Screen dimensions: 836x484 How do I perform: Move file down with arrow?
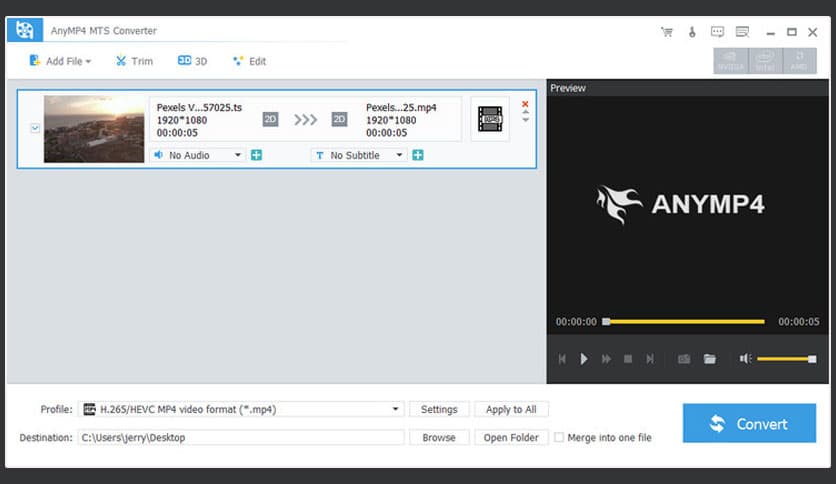click(x=526, y=120)
